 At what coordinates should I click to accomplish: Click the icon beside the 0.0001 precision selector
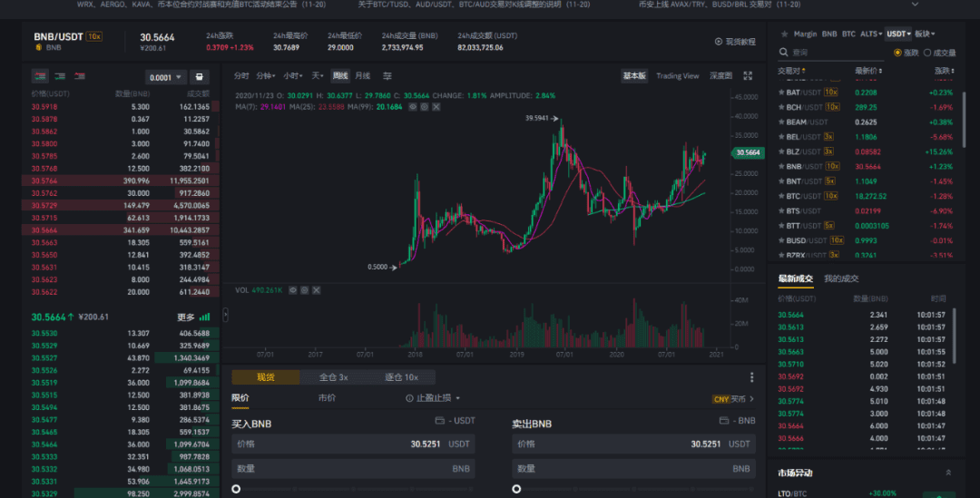(200, 77)
